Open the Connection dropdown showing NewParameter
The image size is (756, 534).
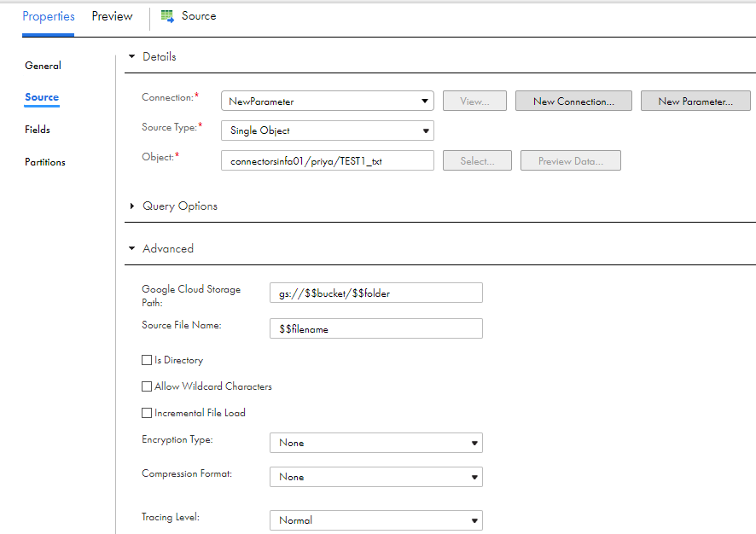click(328, 102)
